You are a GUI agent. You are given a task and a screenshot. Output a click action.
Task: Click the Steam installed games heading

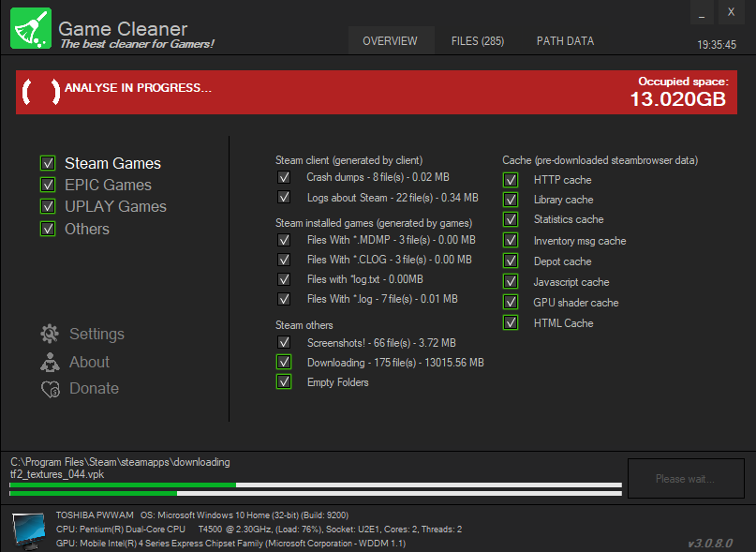(374, 223)
